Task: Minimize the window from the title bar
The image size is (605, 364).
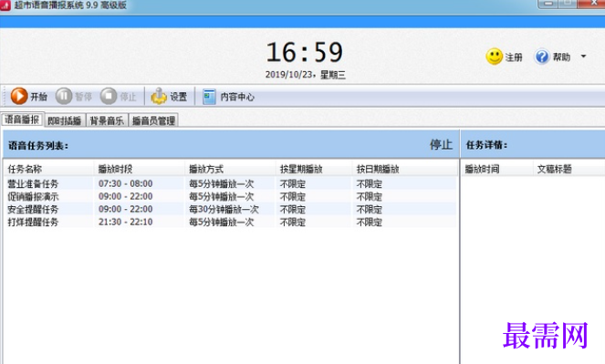Action: [548, 4]
